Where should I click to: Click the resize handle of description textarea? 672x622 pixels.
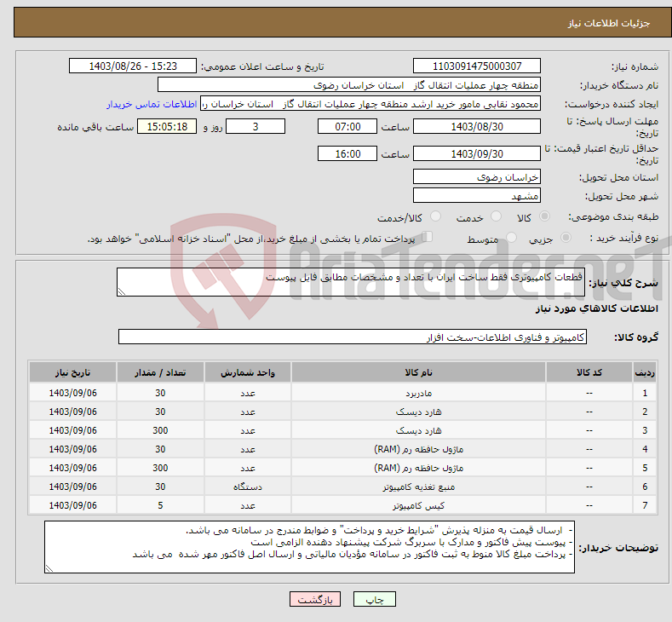[122, 292]
